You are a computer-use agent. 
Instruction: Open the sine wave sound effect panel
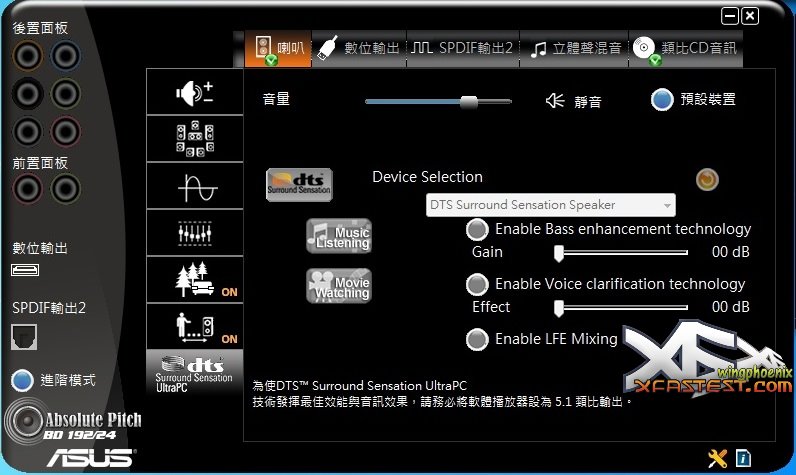click(x=195, y=186)
